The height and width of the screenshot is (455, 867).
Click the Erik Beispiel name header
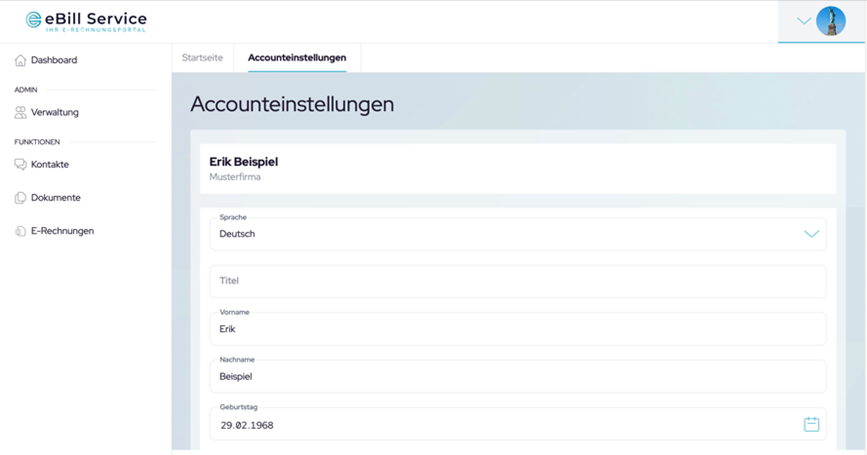(x=243, y=161)
